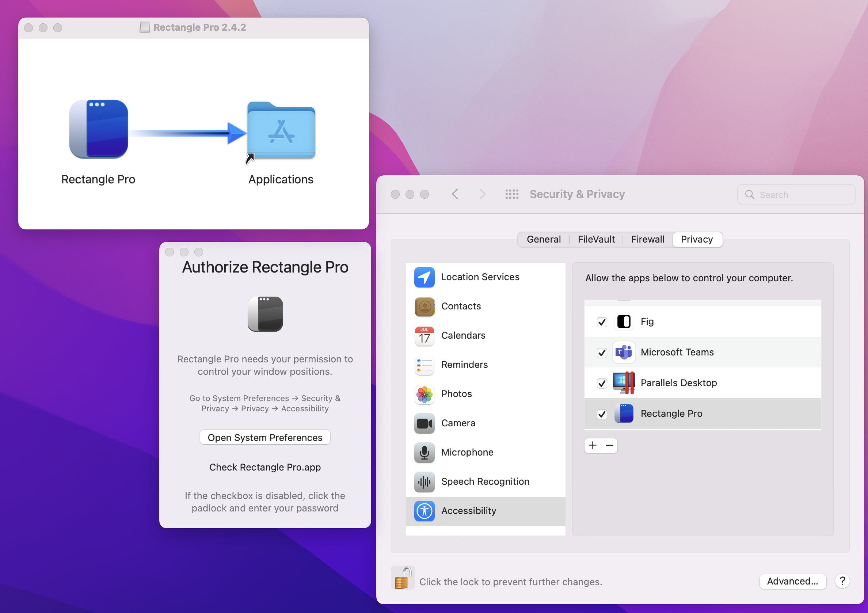Toggle the Parallels Desktop checkbox

point(602,383)
